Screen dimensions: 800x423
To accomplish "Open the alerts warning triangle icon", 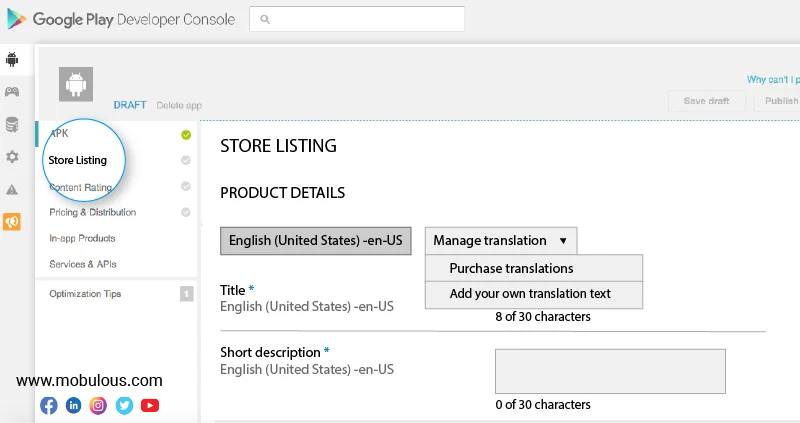I will (x=12, y=189).
